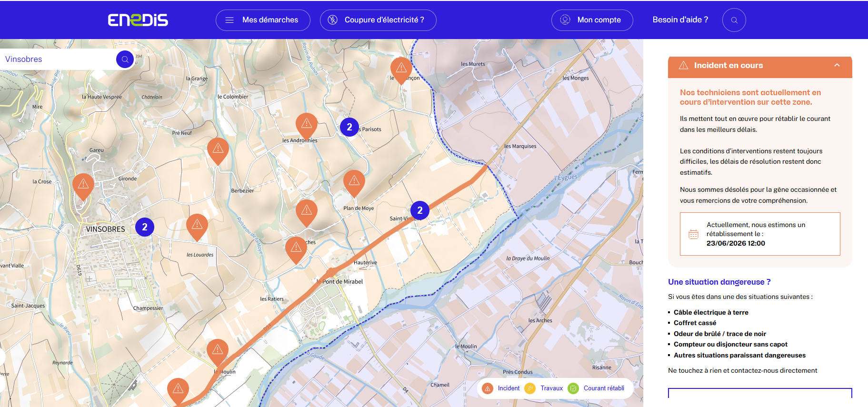The width and height of the screenshot is (868, 407).
Task: Click the Incident legend label
Action: coord(509,388)
